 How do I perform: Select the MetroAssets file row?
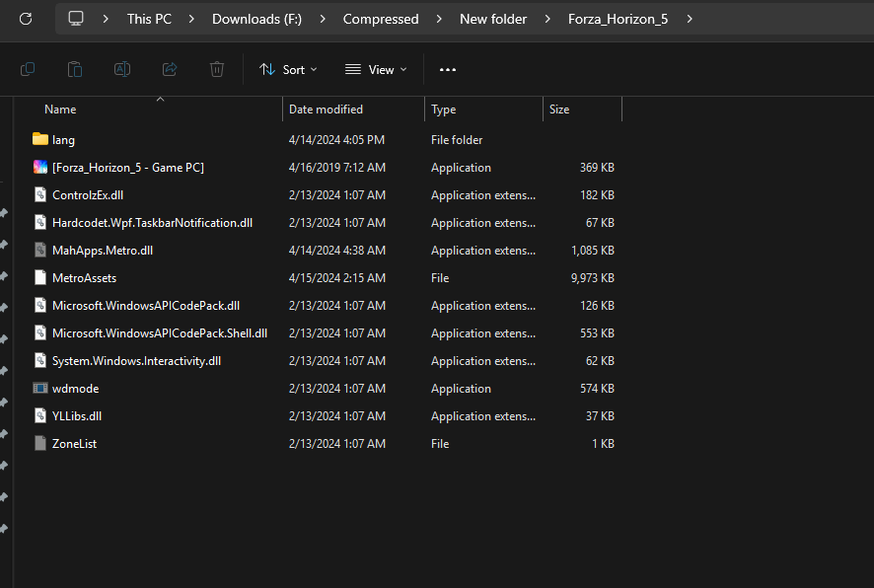point(84,278)
